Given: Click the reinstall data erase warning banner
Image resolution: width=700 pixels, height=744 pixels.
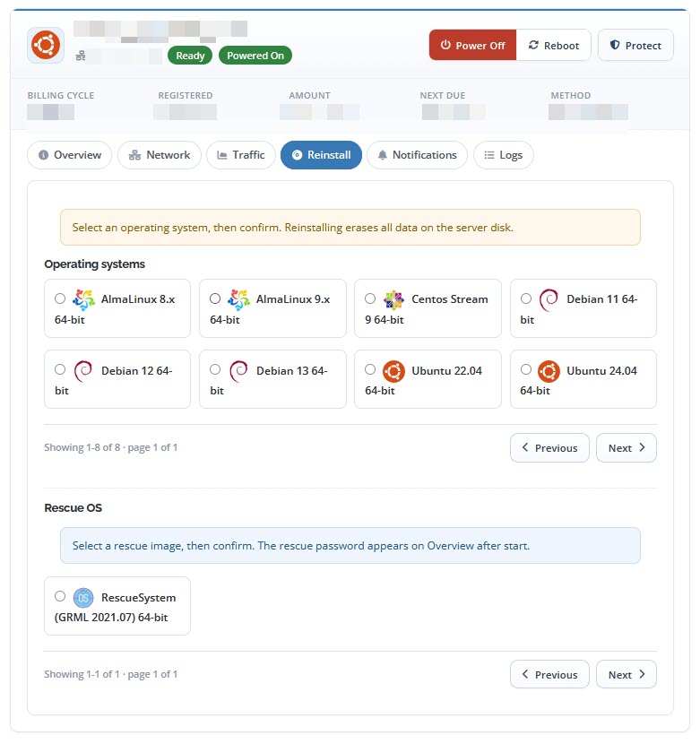Looking at the screenshot, I should point(350,228).
